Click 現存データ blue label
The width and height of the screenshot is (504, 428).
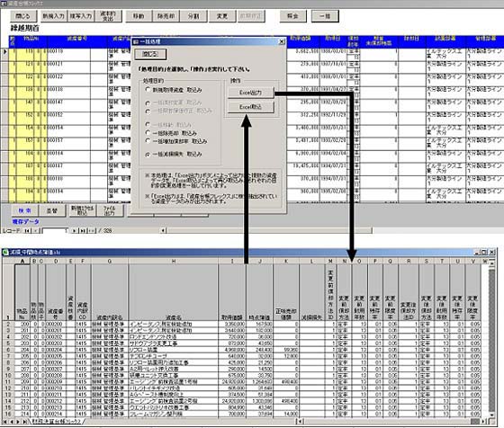(x=26, y=221)
